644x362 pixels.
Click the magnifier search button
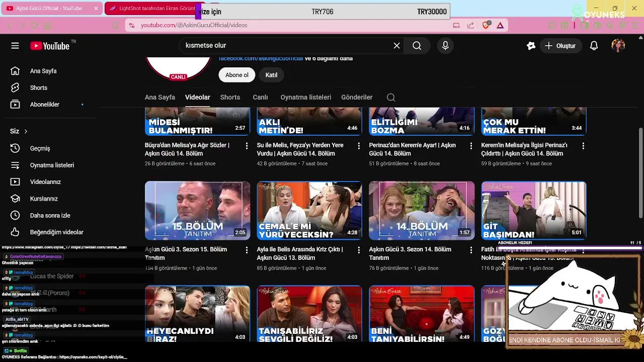point(417,46)
